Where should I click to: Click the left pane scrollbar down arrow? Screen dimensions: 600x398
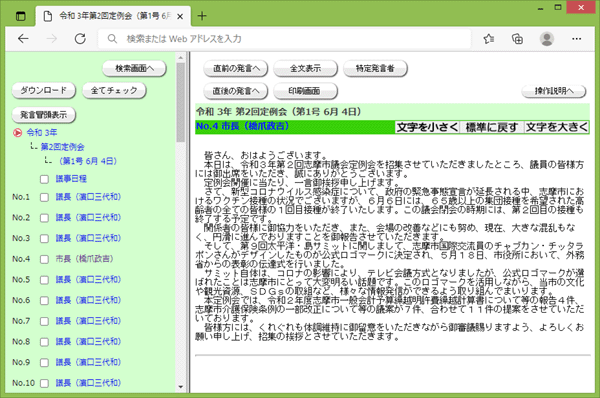pos(181,387)
